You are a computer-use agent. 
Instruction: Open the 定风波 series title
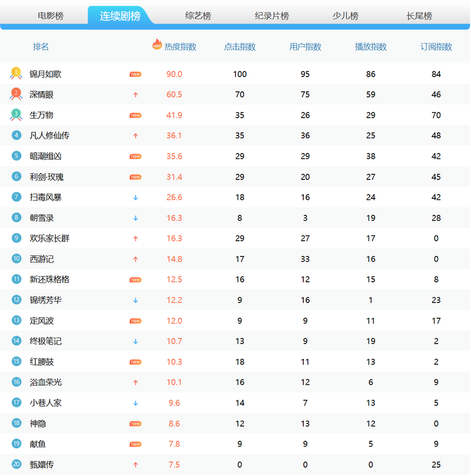pos(42,321)
